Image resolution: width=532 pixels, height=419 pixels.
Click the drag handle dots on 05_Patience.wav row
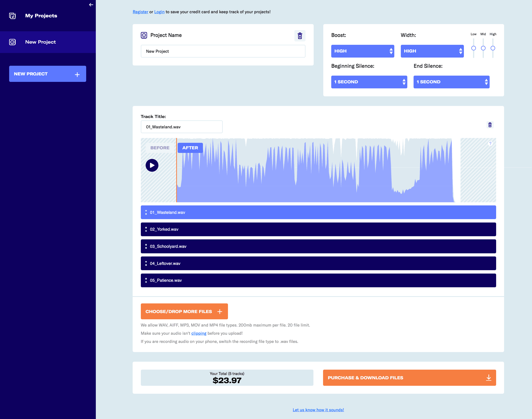pos(146,280)
